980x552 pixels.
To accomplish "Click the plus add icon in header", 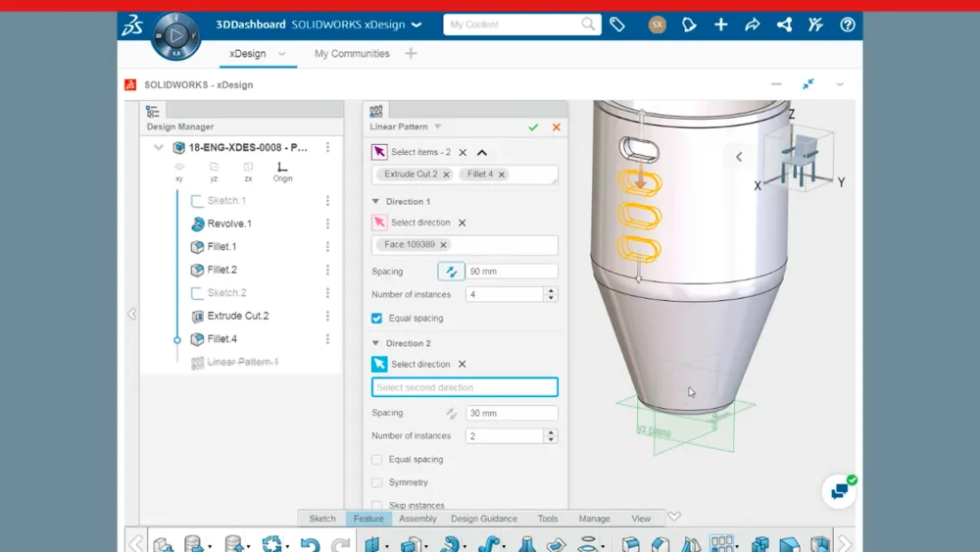I will click(x=720, y=25).
